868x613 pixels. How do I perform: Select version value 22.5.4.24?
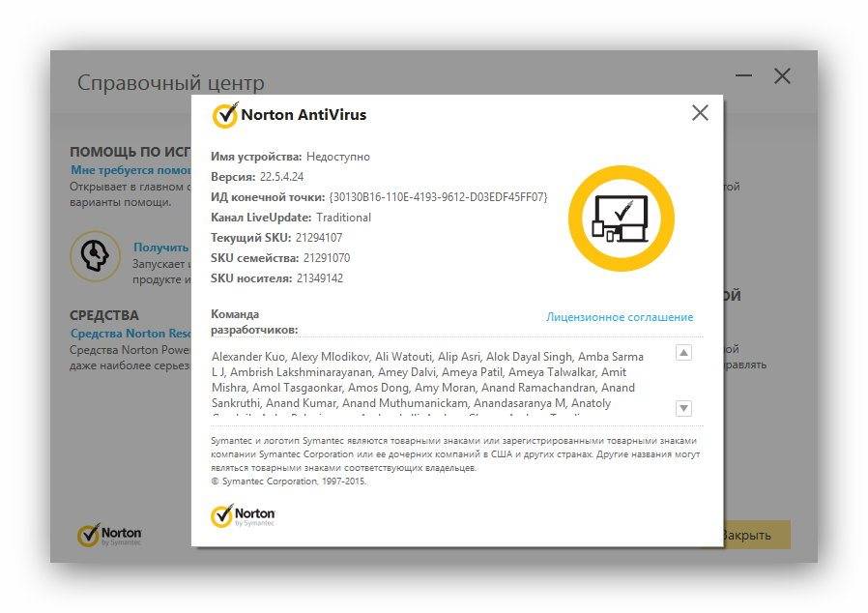(282, 177)
